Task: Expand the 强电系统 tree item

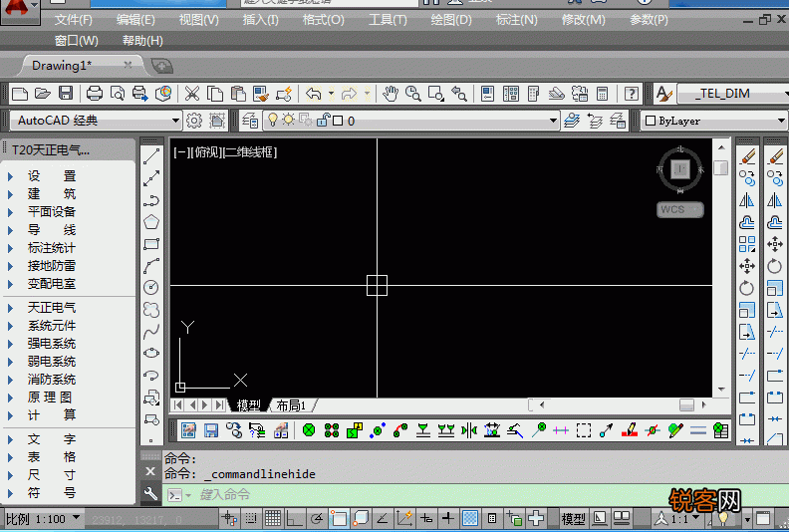Action: (52, 344)
